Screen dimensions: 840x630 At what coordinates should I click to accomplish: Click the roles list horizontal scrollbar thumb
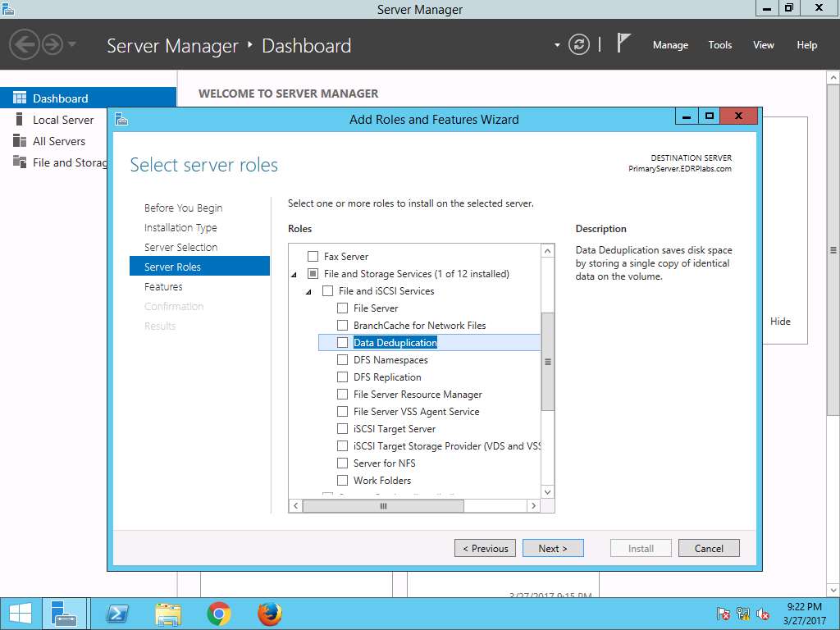tap(383, 505)
